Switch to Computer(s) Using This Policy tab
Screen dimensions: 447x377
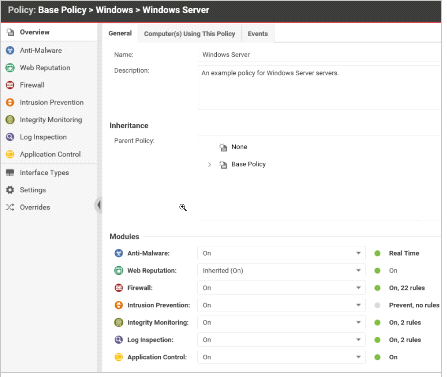[x=189, y=34]
